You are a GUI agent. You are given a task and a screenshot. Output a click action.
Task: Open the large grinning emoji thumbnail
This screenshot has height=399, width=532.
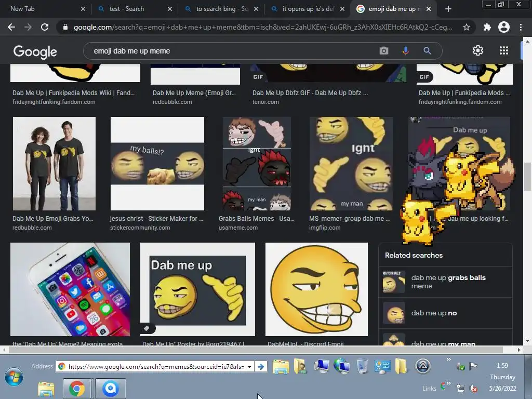click(x=316, y=289)
